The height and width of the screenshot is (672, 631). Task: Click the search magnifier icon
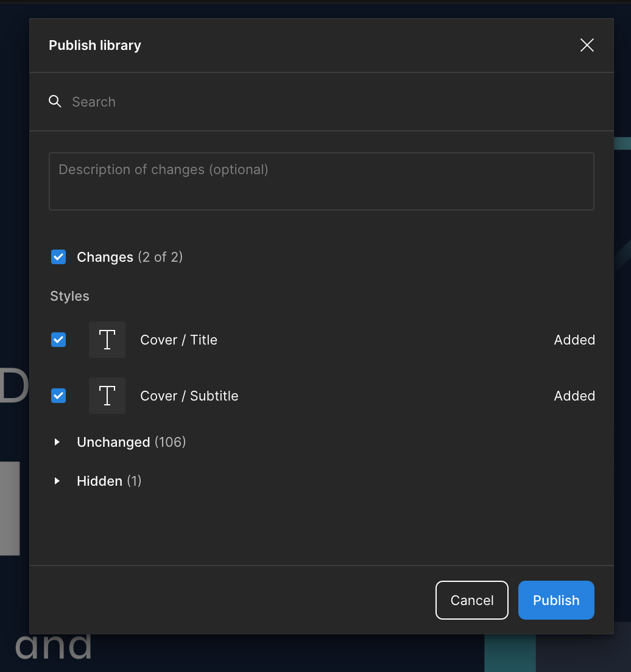coord(55,102)
